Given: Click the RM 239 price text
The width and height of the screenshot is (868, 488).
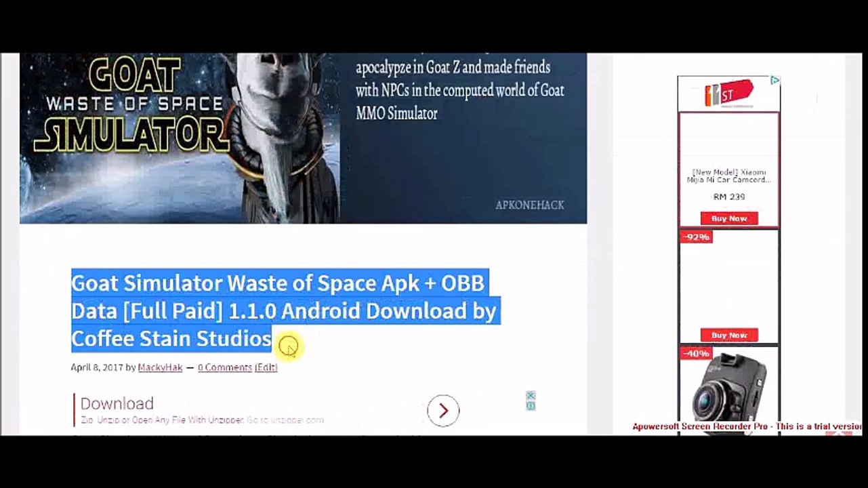Looking at the screenshot, I should tap(729, 197).
